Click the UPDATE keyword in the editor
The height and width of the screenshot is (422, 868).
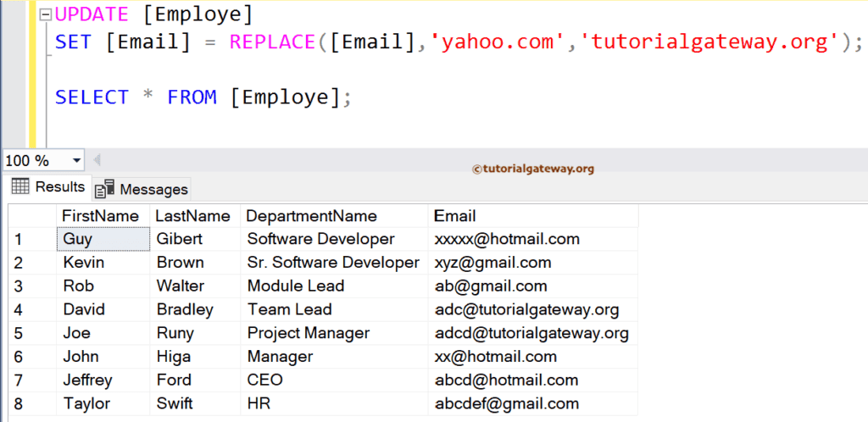[92, 14]
